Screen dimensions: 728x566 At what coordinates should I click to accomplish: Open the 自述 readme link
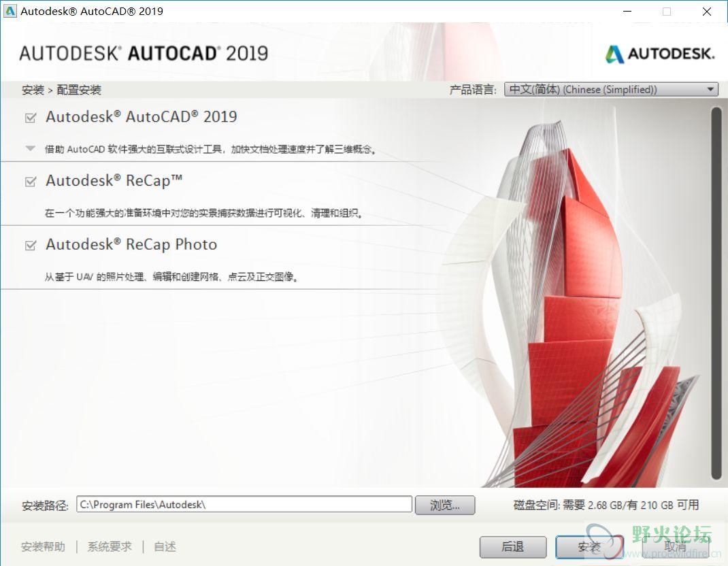[165, 546]
